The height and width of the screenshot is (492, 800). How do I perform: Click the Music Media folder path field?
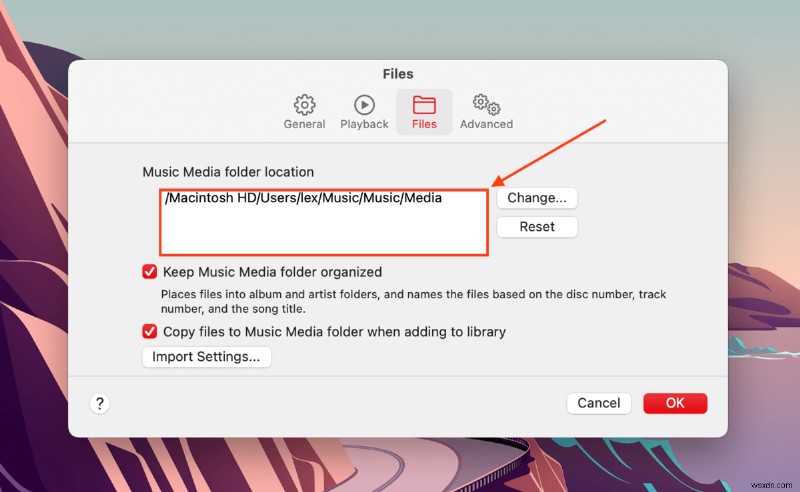click(x=324, y=222)
